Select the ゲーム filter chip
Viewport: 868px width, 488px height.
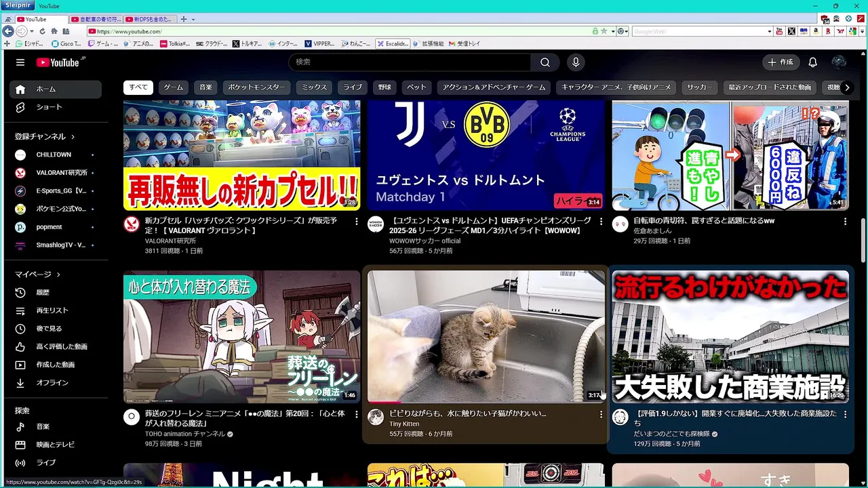(174, 87)
